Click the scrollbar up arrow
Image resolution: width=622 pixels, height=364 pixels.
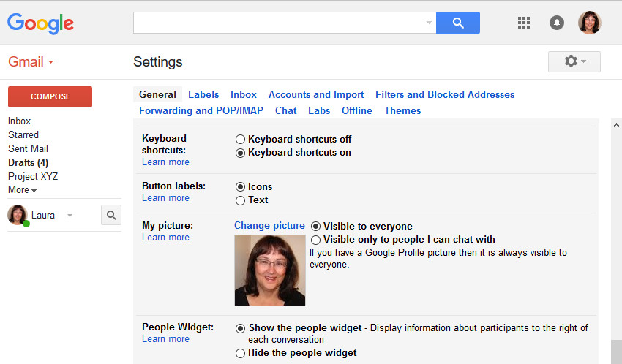[x=616, y=125]
